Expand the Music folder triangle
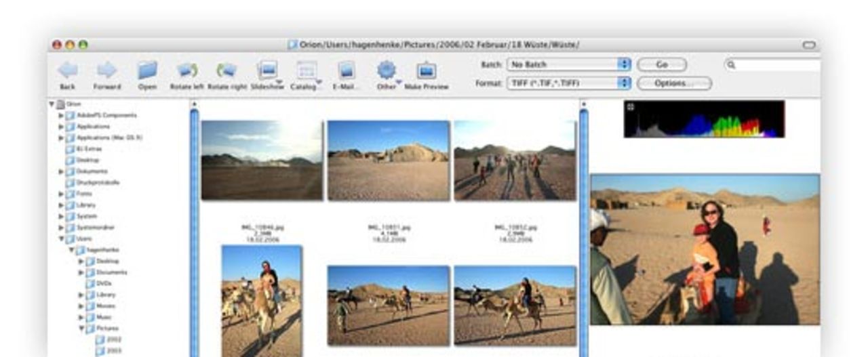The height and width of the screenshot is (357, 868). [81, 317]
